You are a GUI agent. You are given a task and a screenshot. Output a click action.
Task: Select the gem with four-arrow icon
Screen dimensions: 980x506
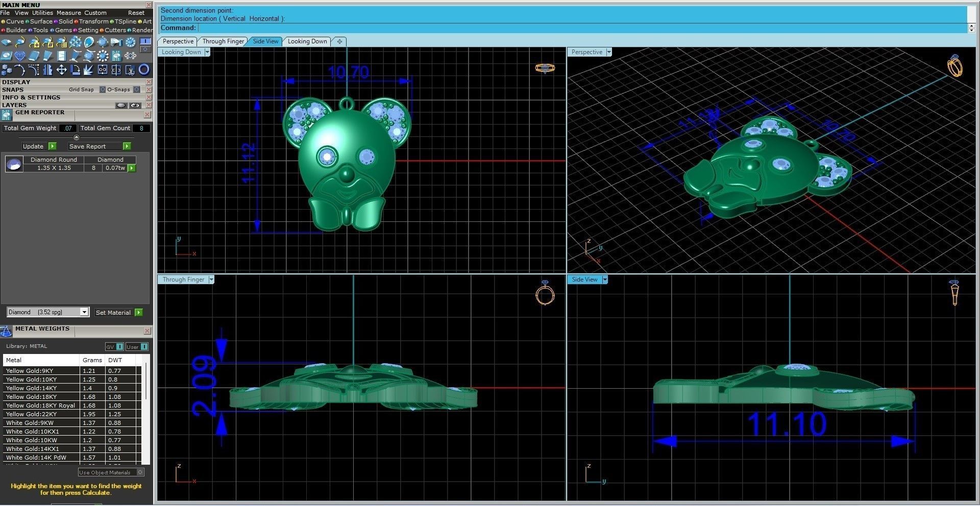[x=103, y=42]
